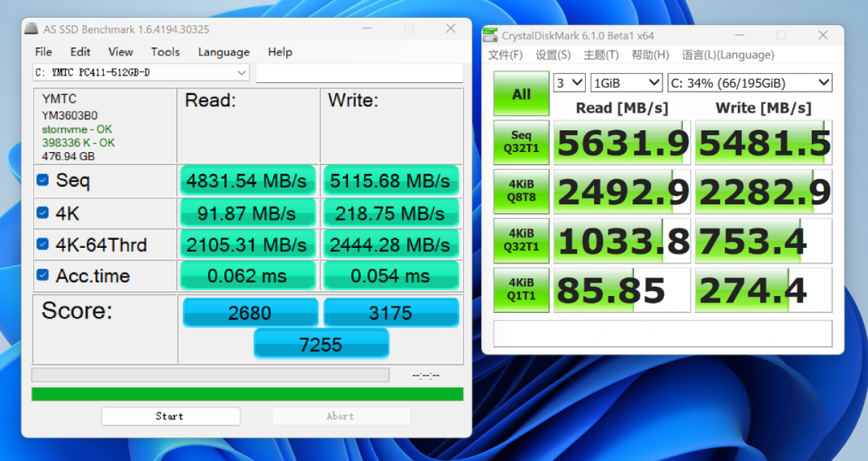The image size is (868, 461).
Task: Click the green All button in CrystalDiskMark
Action: pos(521,93)
